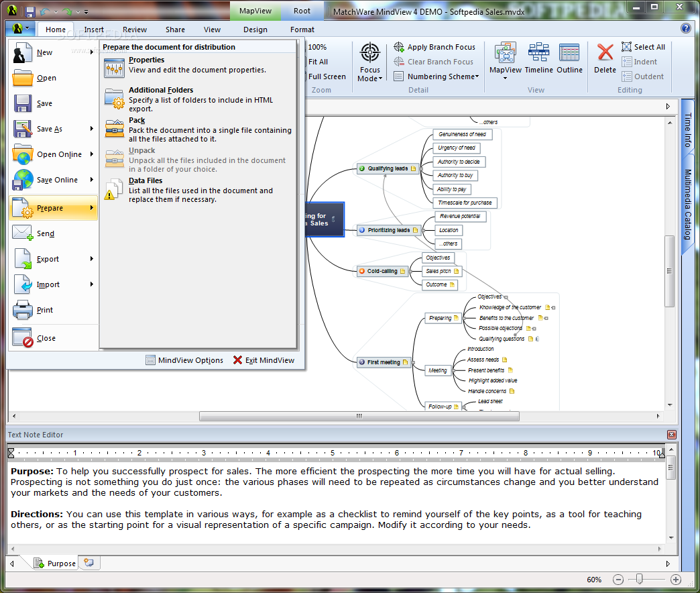
Task: Select the Purpose note tab
Action: point(56,563)
